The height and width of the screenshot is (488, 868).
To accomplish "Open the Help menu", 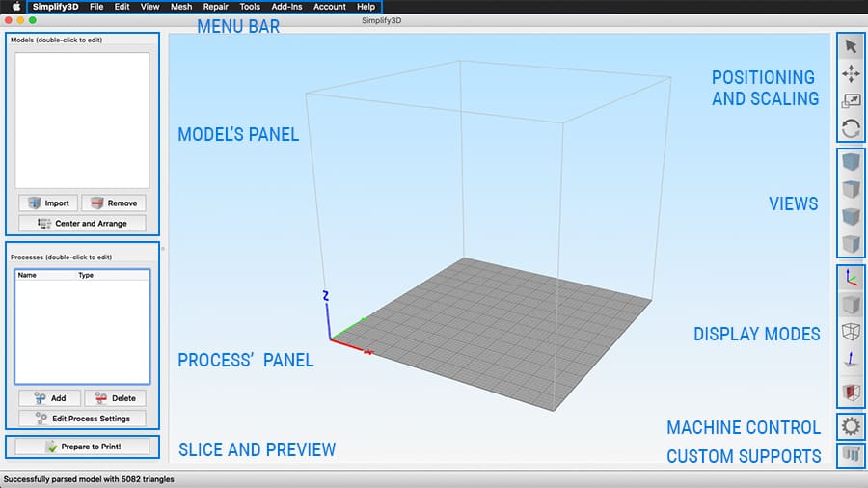I will [x=366, y=7].
